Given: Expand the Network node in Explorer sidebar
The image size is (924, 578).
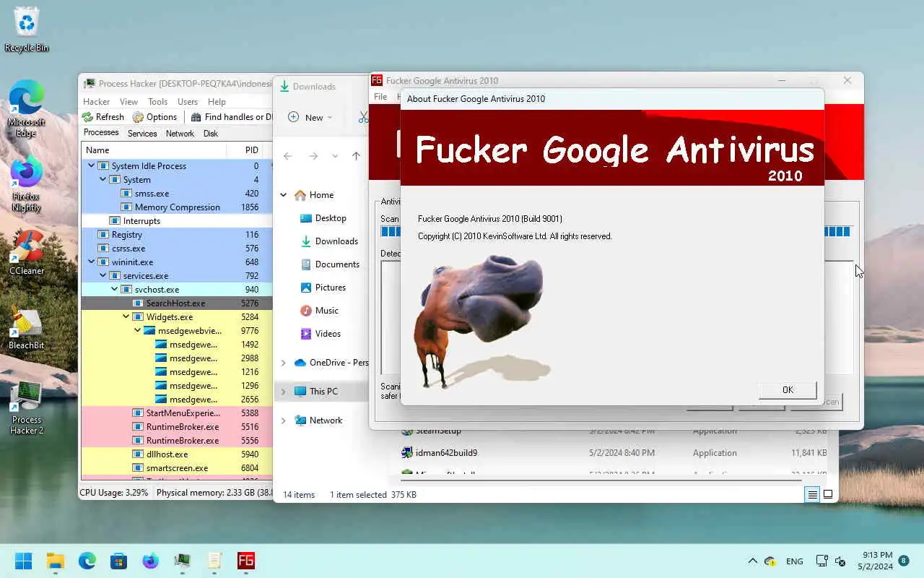Looking at the screenshot, I should (x=284, y=420).
